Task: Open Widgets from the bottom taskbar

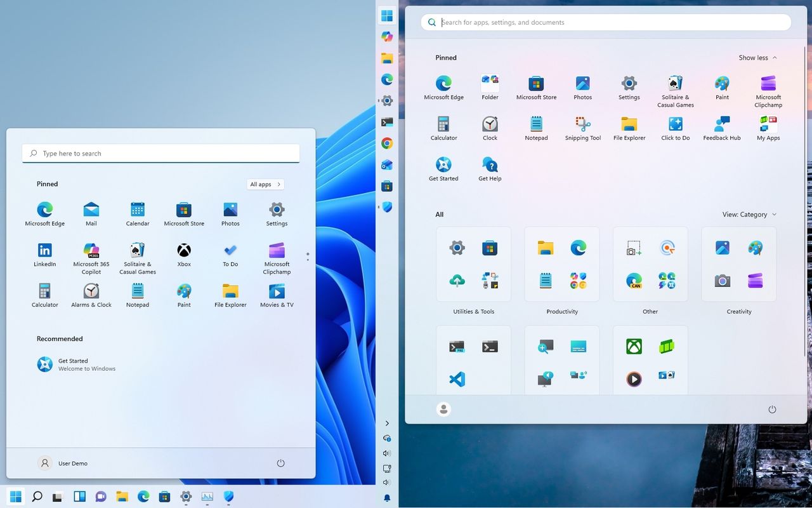Action: click(79, 497)
